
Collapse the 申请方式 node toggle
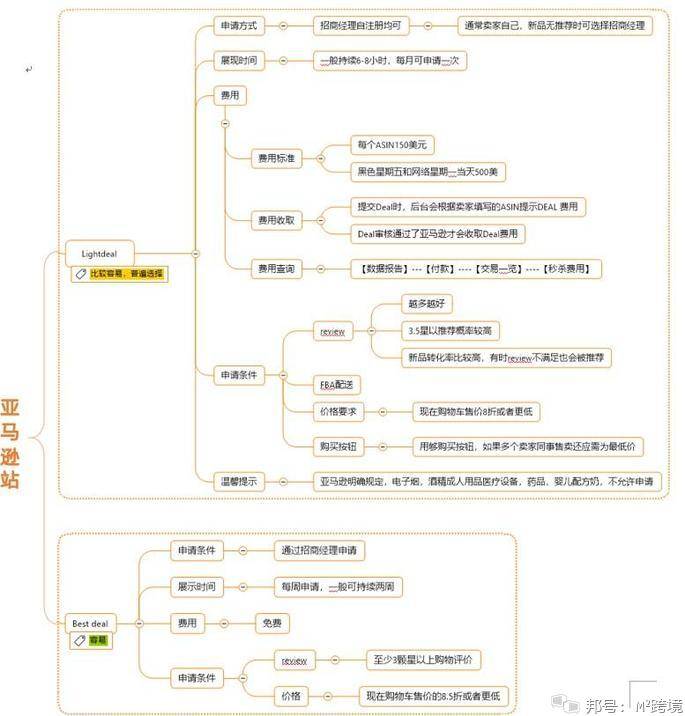pyautogui.click(x=283, y=26)
